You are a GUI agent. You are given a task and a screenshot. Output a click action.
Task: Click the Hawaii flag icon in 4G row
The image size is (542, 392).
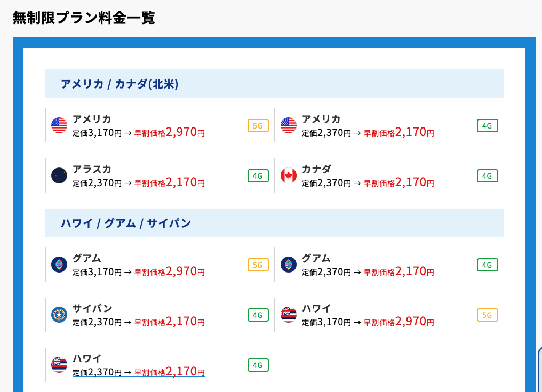pos(59,365)
